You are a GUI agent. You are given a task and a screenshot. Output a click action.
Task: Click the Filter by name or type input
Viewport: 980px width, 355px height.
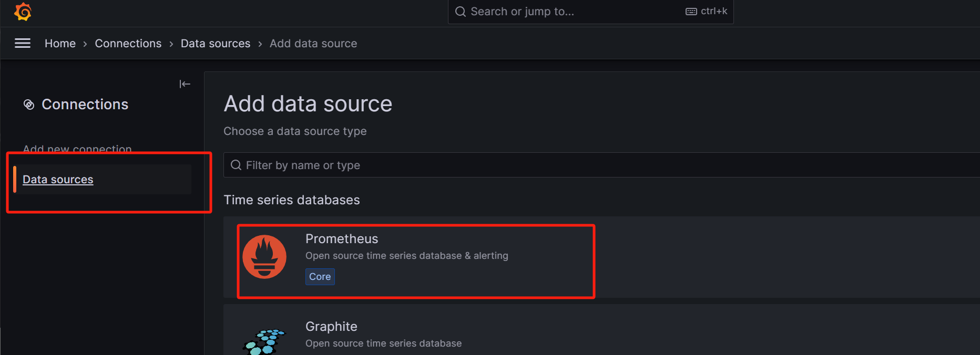(578, 165)
